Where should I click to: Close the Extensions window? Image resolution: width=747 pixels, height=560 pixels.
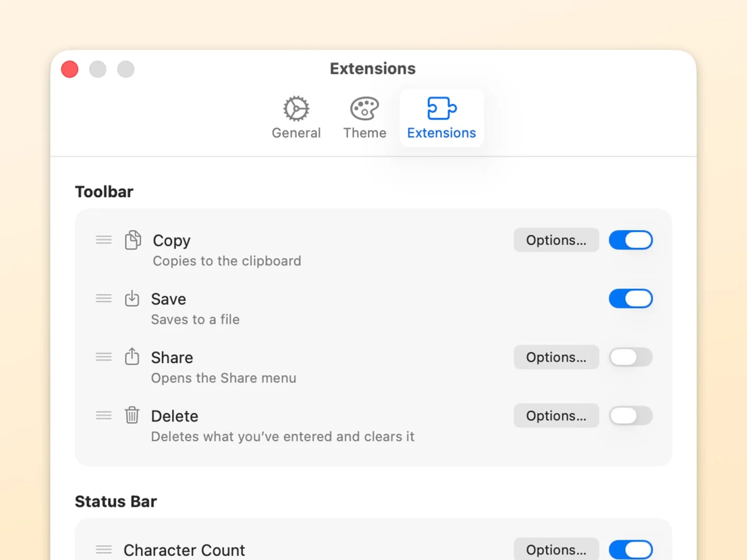pyautogui.click(x=70, y=69)
